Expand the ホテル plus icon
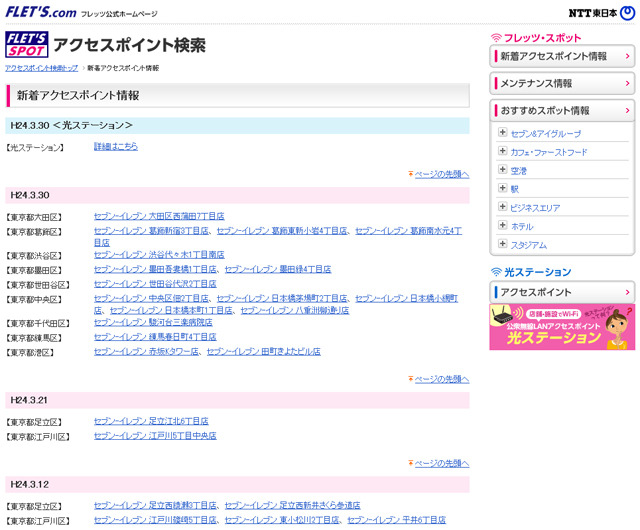The width and height of the screenshot is (640, 530). click(x=502, y=225)
